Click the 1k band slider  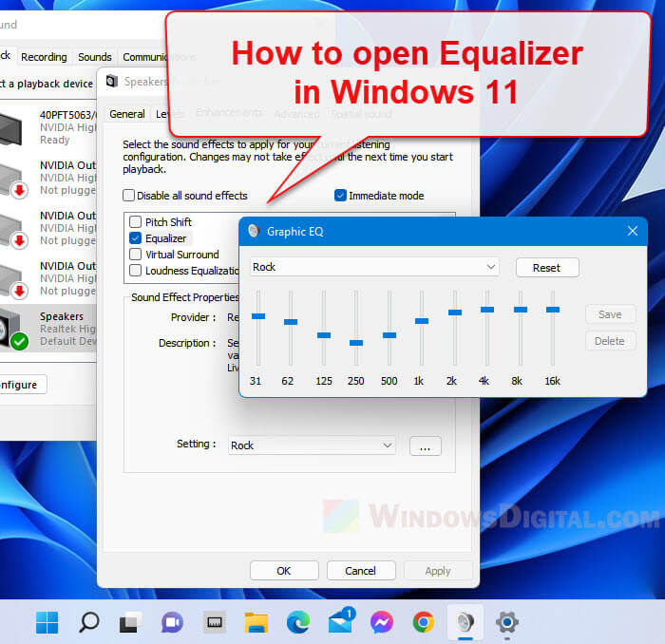(x=422, y=321)
